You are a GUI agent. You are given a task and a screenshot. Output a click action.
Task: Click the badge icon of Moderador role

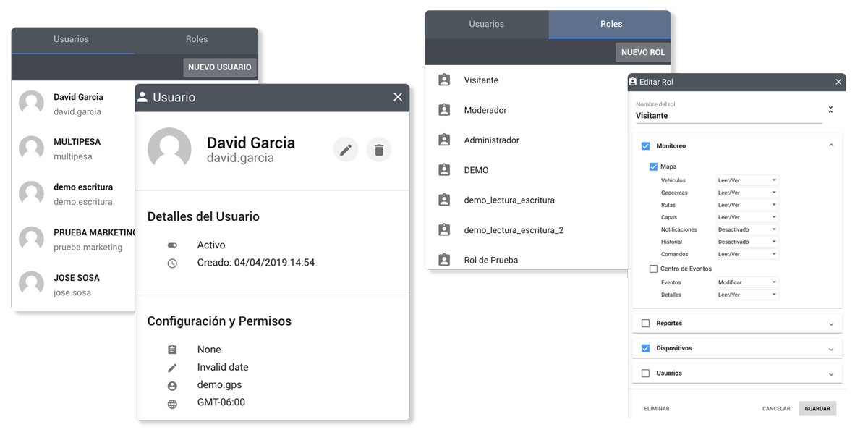[x=444, y=110]
